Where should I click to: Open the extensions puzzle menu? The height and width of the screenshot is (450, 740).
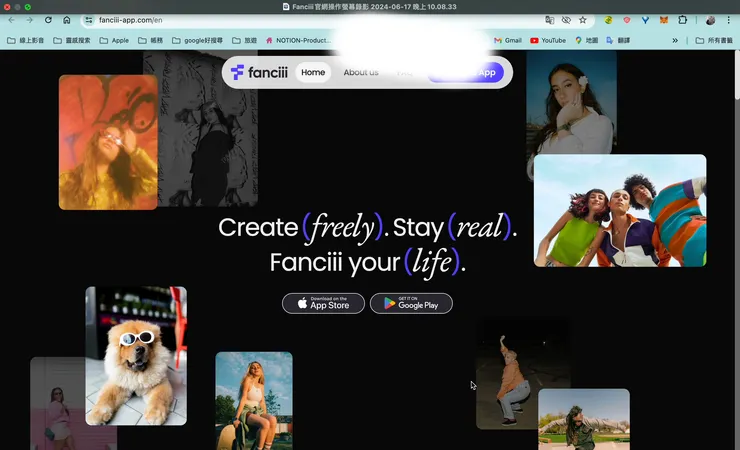(x=682, y=20)
